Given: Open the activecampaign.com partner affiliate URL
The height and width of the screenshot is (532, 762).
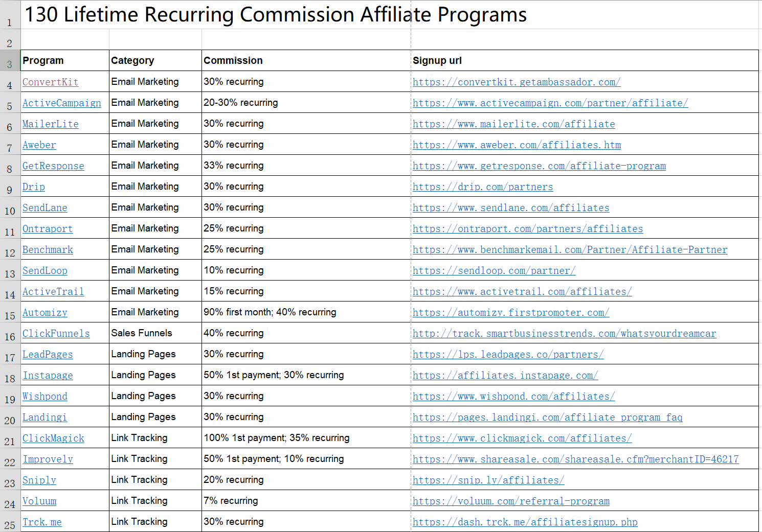Looking at the screenshot, I should click(x=550, y=103).
